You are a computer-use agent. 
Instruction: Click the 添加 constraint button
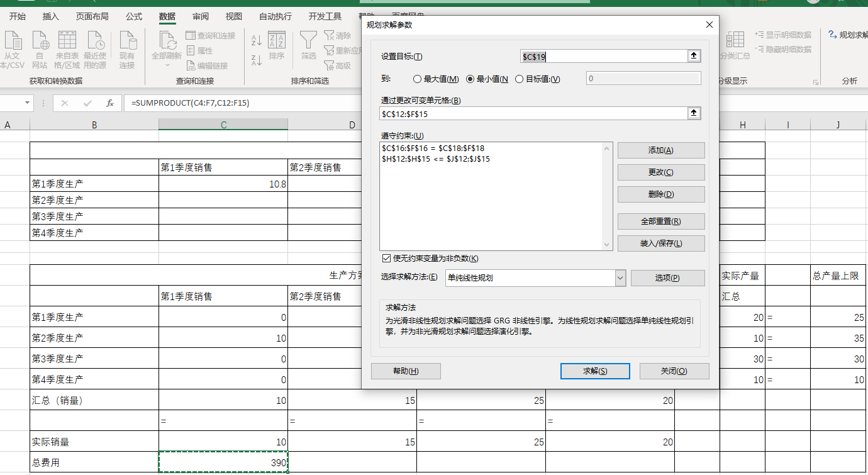point(660,150)
